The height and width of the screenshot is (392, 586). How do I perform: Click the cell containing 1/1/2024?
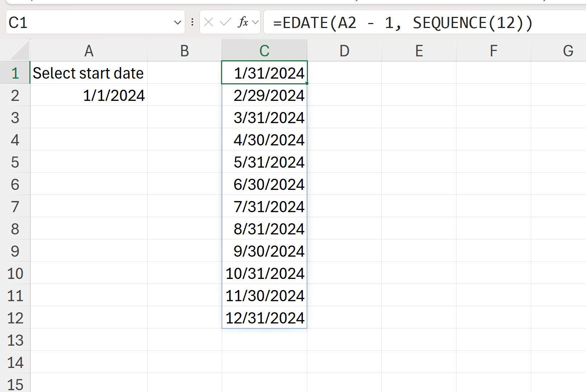(x=89, y=95)
